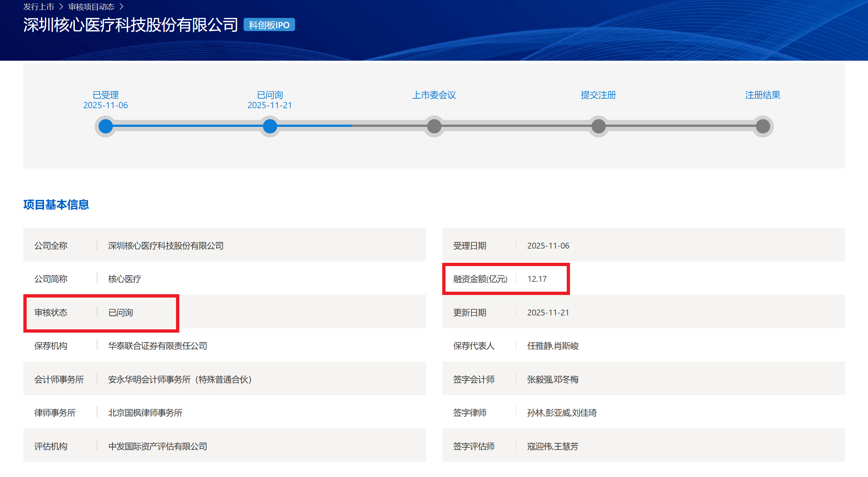Click the 提交注册 grey timeline node
This screenshot has height=477, width=868.
pos(599,126)
